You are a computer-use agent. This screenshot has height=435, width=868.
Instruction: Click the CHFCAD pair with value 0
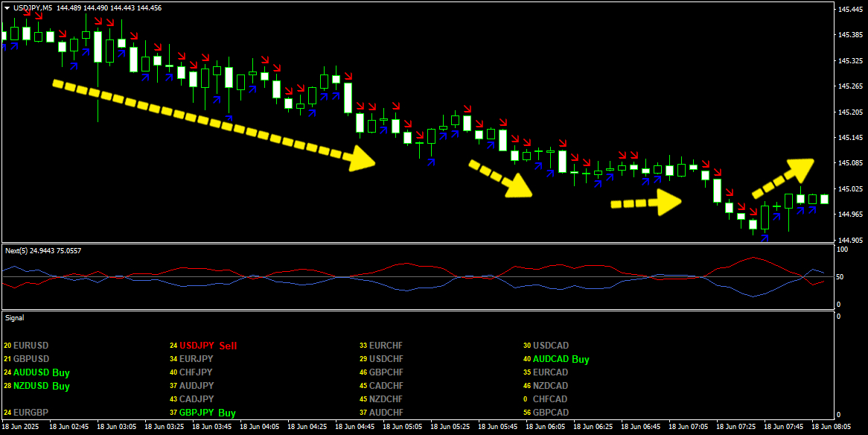[550, 399]
